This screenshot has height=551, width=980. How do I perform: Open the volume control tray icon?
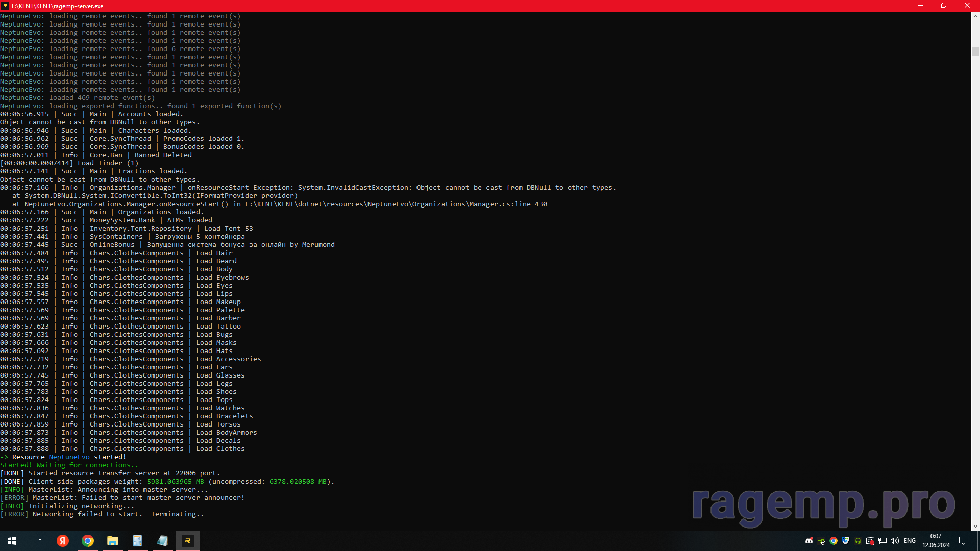[x=895, y=541]
